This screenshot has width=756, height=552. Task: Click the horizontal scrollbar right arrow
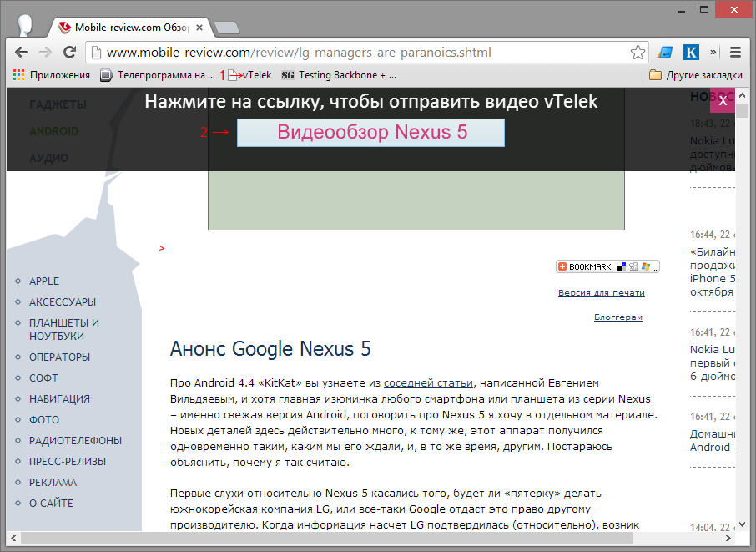point(728,538)
